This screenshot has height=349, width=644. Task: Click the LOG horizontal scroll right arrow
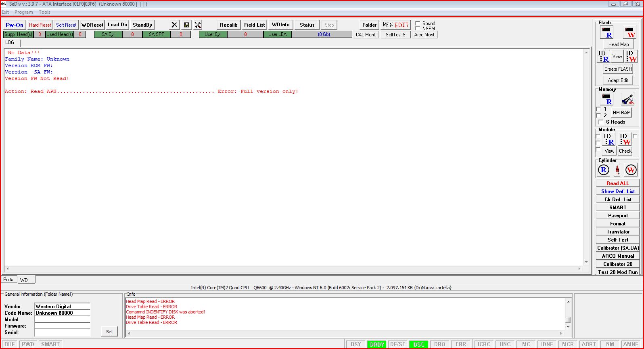(579, 269)
